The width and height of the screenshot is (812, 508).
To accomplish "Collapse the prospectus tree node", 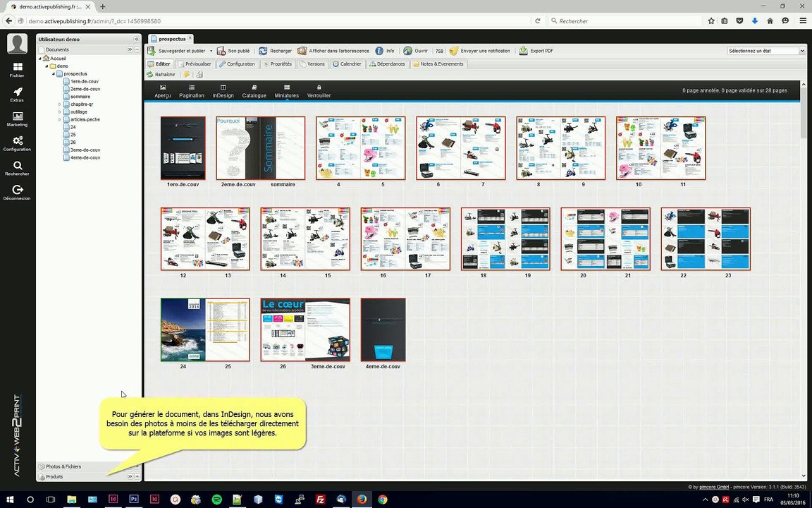I will [54, 74].
